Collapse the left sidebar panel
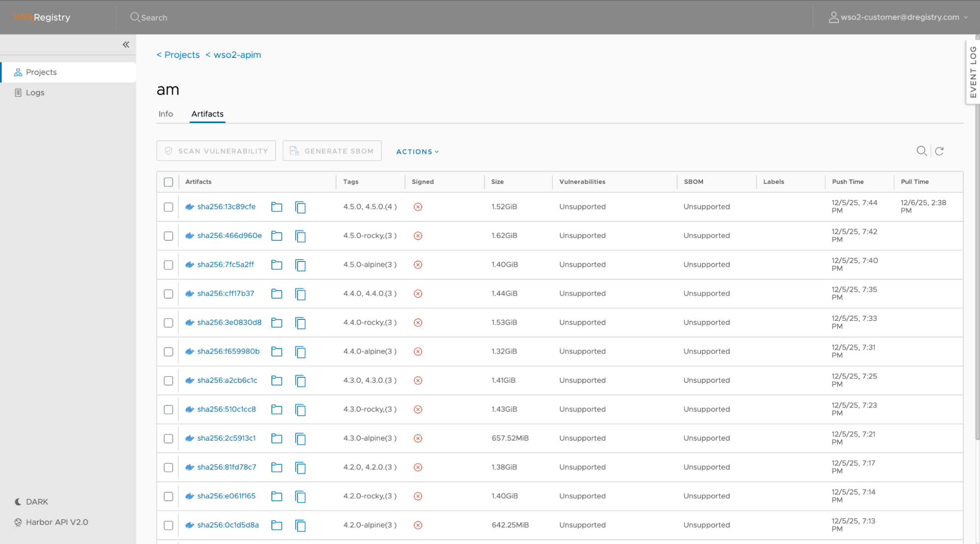The image size is (980, 544). pyautogui.click(x=126, y=44)
